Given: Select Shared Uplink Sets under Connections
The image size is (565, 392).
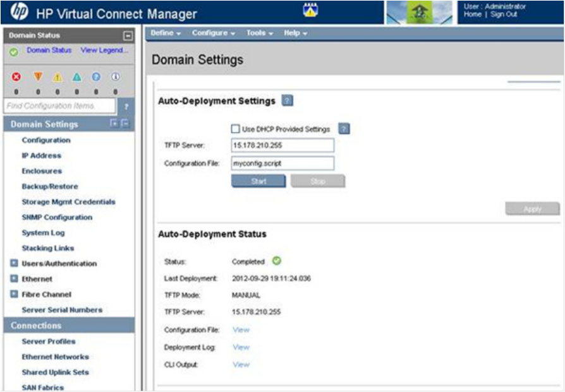Looking at the screenshot, I should coord(55,372).
